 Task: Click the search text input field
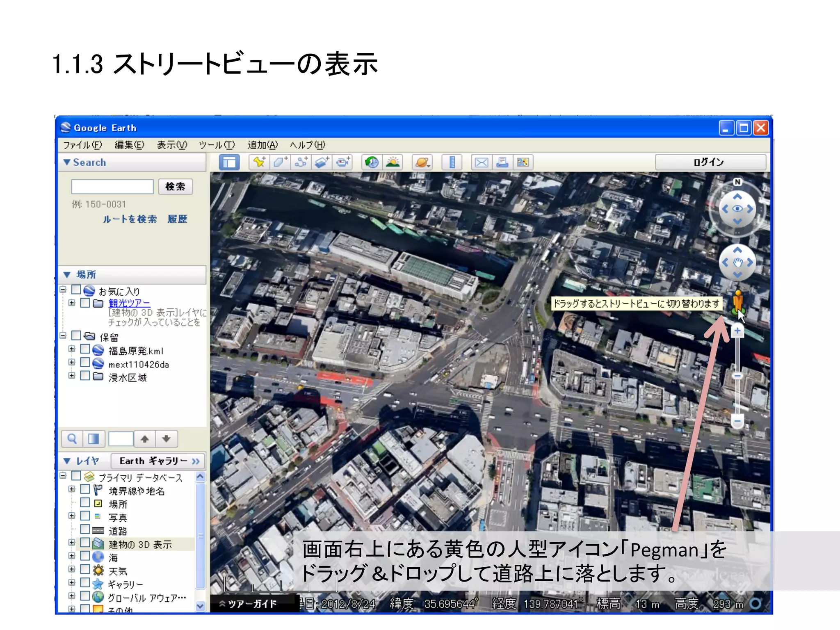coord(112,187)
